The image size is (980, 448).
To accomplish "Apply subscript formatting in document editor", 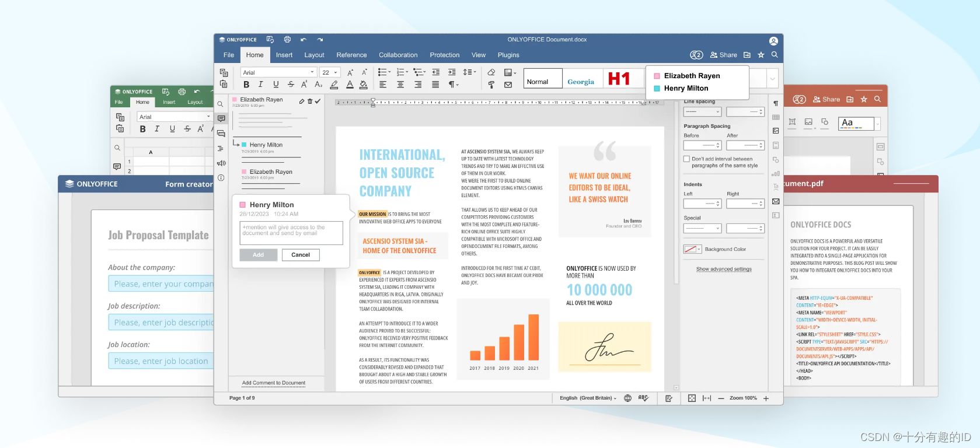I will (319, 85).
